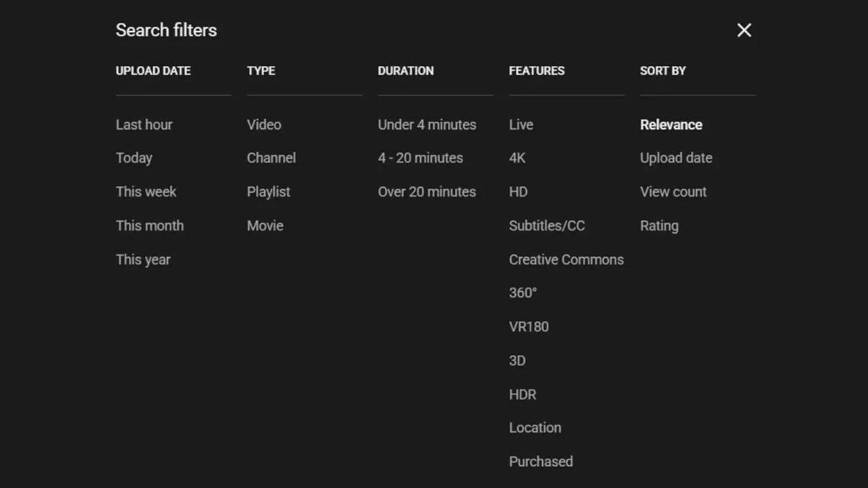Image resolution: width=868 pixels, height=488 pixels.
Task: Apply the This week filter
Action: (146, 191)
